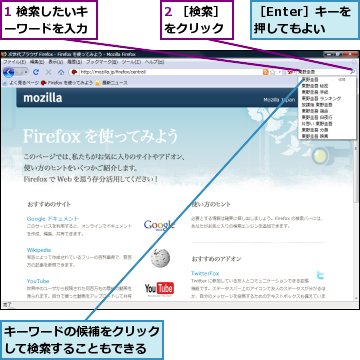This screenshot has width=360, height=360.
Task: Open the 最新ニュース bookmark folder
Action: click(111, 83)
